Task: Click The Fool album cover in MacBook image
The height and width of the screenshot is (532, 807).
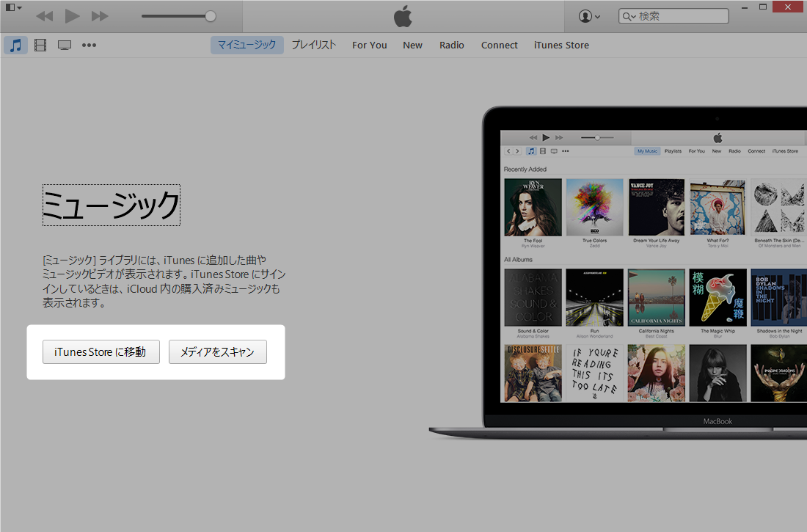Action: click(533, 208)
